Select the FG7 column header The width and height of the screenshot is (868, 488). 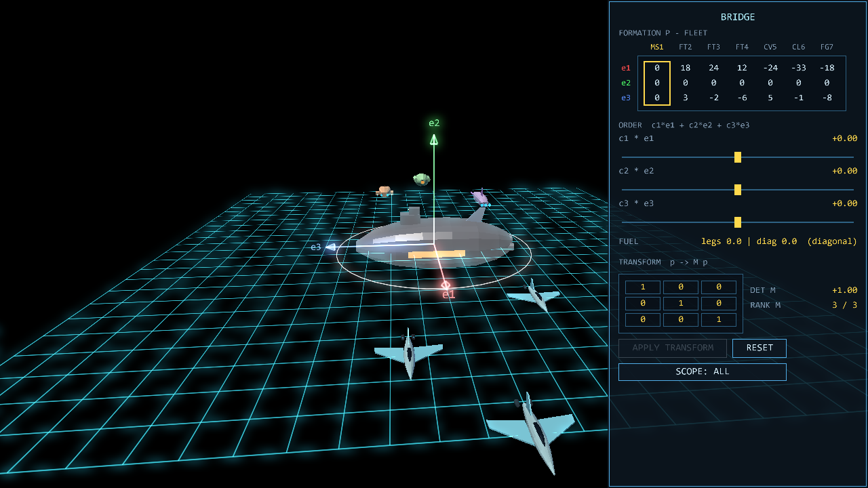827,47
